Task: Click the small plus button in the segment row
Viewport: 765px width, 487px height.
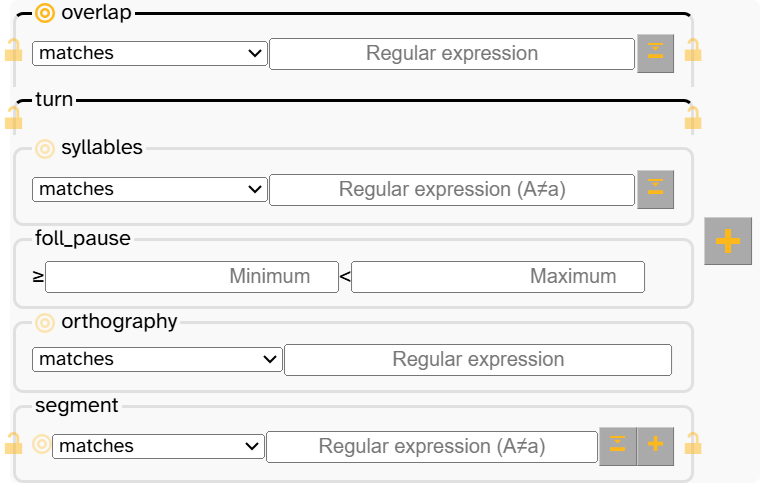Action: (x=655, y=446)
